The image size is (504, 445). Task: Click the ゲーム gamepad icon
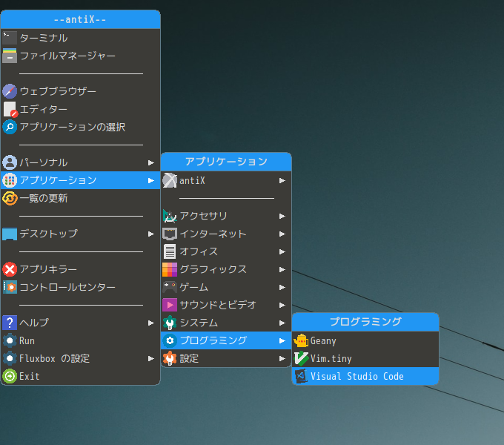(x=170, y=287)
